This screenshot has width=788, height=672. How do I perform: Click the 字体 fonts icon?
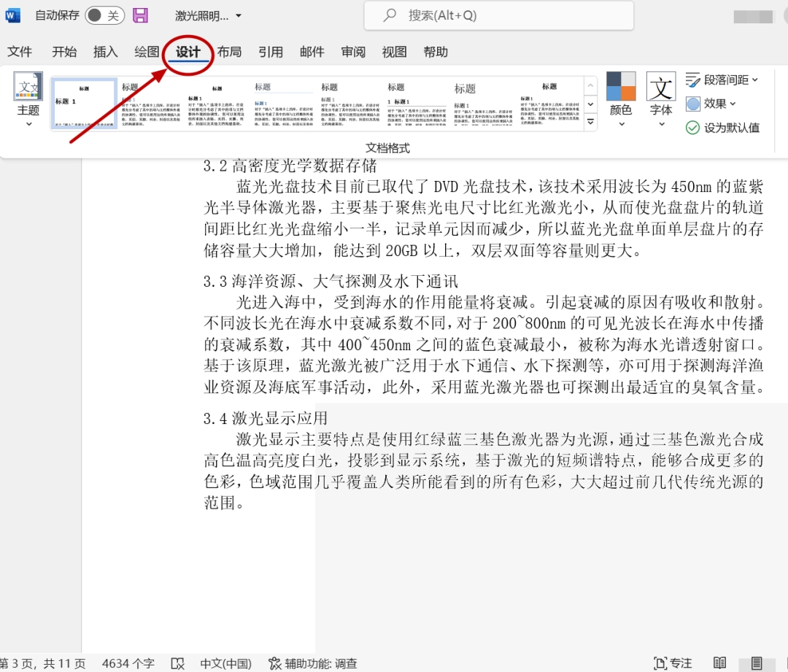661,86
